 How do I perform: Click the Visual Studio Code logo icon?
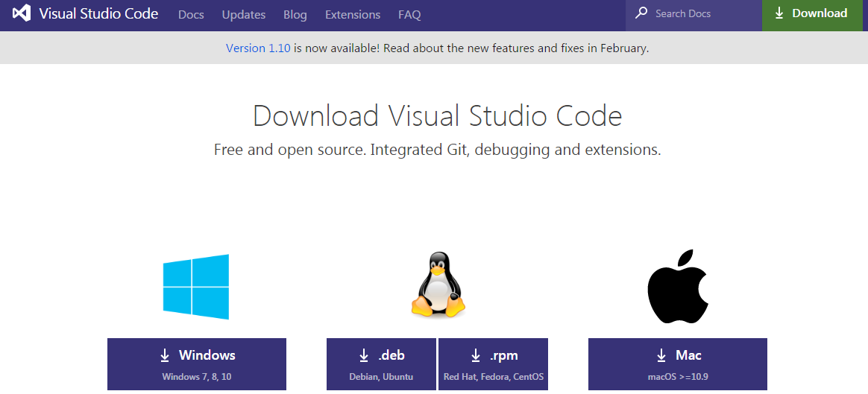coord(22,14)
